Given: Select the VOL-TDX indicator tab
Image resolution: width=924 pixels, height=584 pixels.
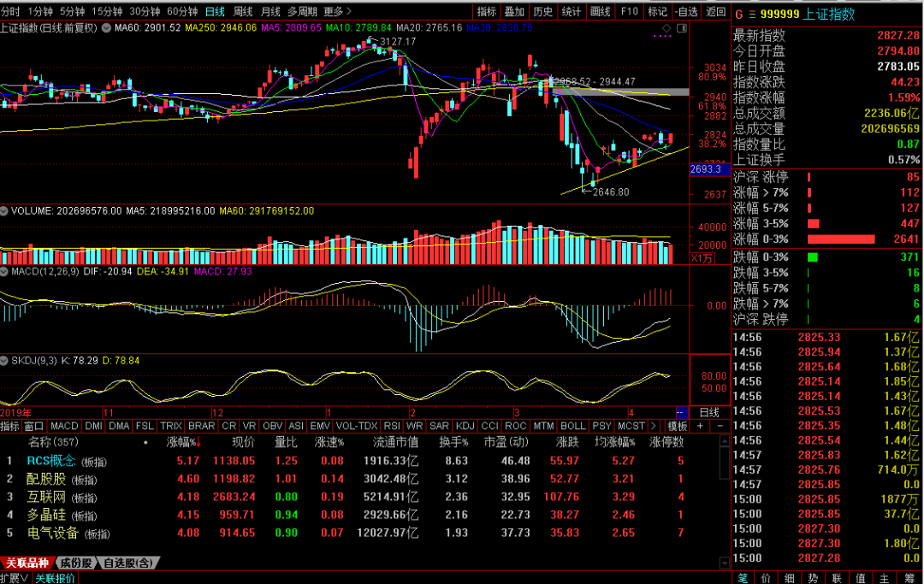Looking at the screenshot, I should (x=357, y=426).
